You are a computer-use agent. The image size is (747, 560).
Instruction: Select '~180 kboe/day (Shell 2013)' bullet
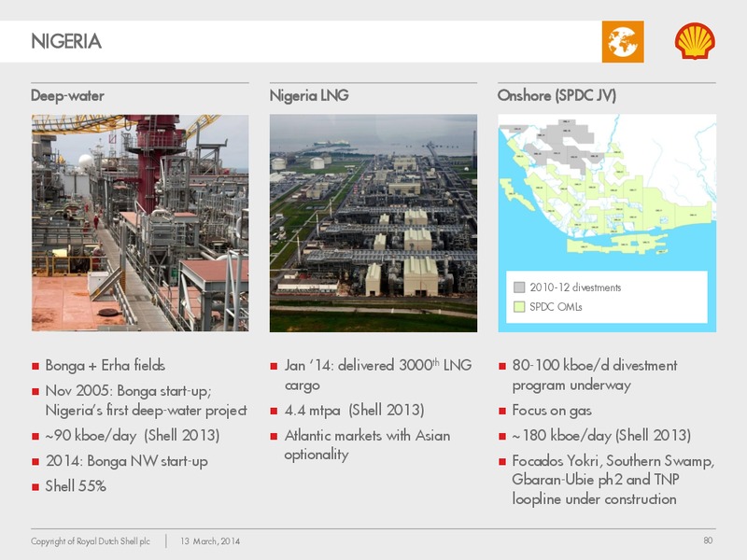601,436
